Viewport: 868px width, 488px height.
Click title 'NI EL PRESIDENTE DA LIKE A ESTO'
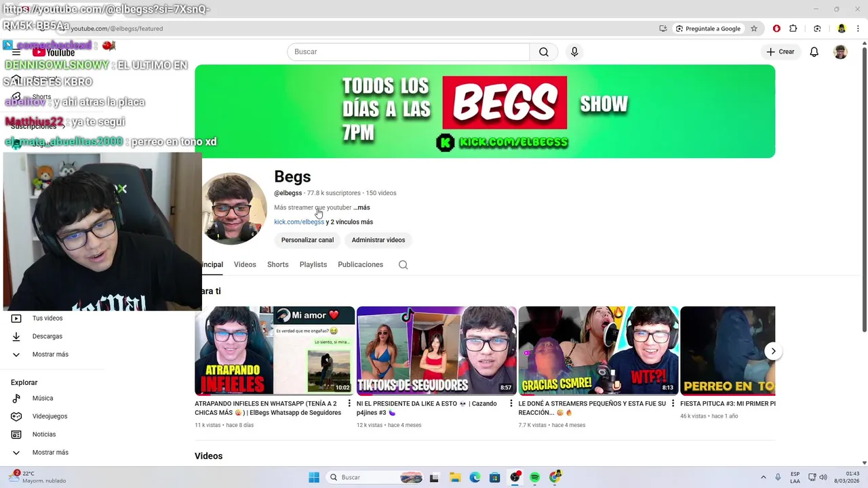tap(427, 408)
